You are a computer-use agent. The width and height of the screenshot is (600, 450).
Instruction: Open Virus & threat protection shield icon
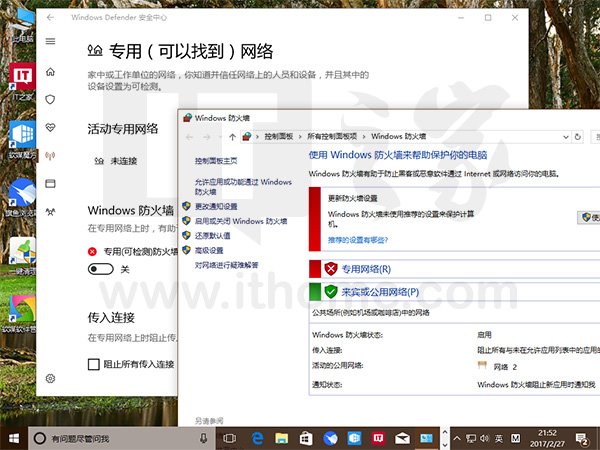click(50, 99)
